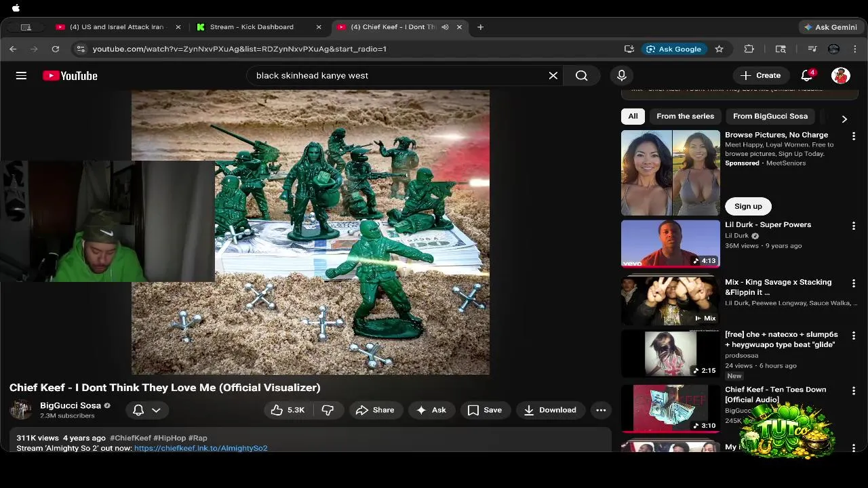
Task: View site information icon in address bar
Action: click(81, 49)
